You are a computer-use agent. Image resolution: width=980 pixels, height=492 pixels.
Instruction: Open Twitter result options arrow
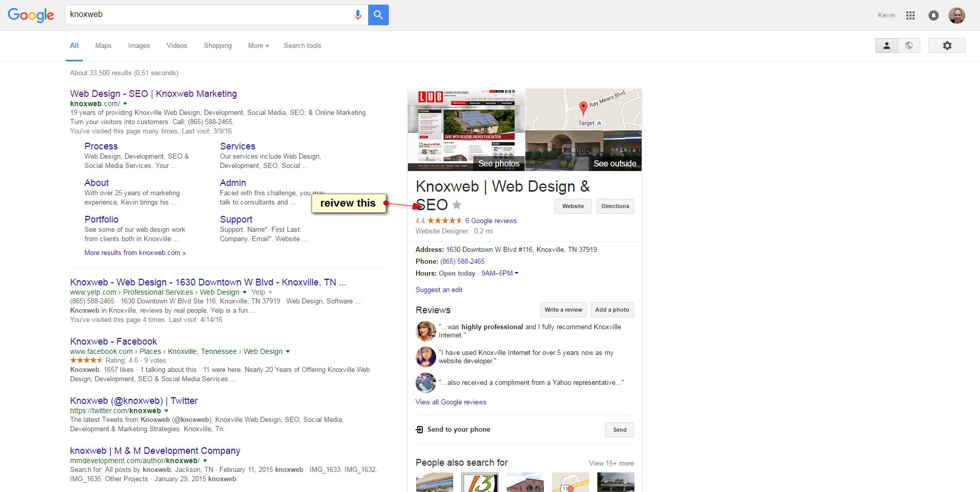(166, 411)
